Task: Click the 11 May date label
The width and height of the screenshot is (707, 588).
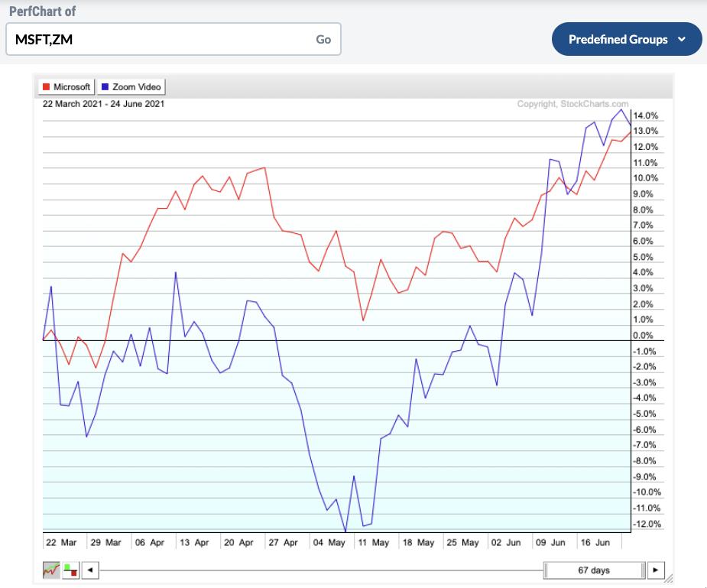Action: point(373,542)
